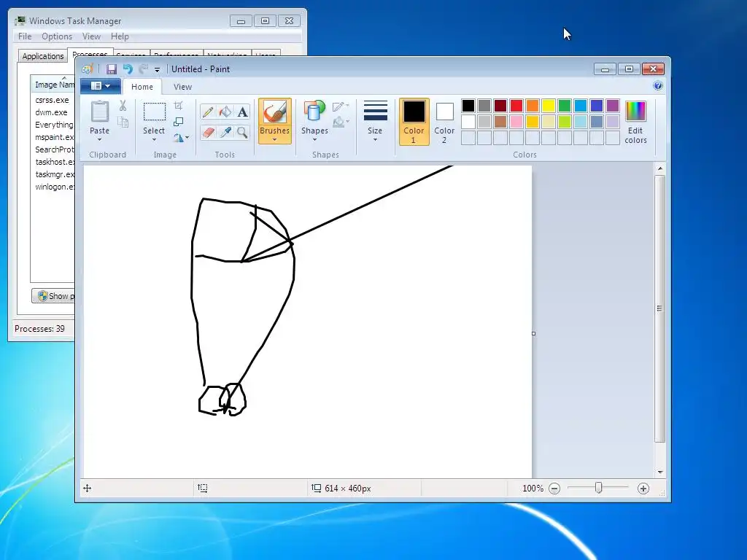The image size is (747, 560).
Task: Select the Color picker eyedropper tool
Action: click(225, 132)
